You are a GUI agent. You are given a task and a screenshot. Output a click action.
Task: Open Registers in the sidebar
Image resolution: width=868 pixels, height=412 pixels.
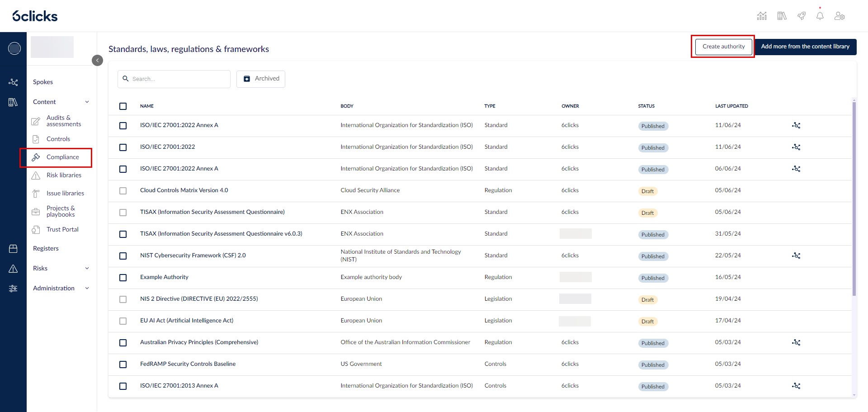[x=46, y=248]
